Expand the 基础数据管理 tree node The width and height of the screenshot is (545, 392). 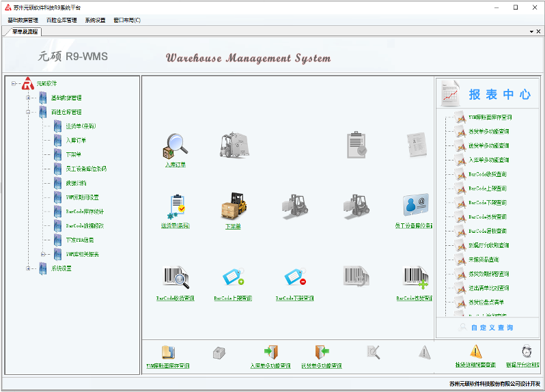click(x=28, y=98)
